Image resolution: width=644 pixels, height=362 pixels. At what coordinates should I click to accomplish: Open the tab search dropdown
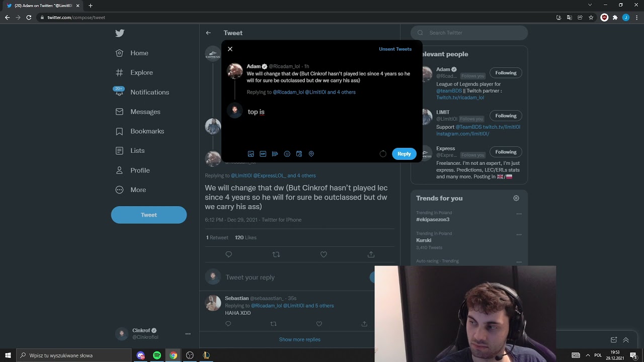click(x=590, y=5)
